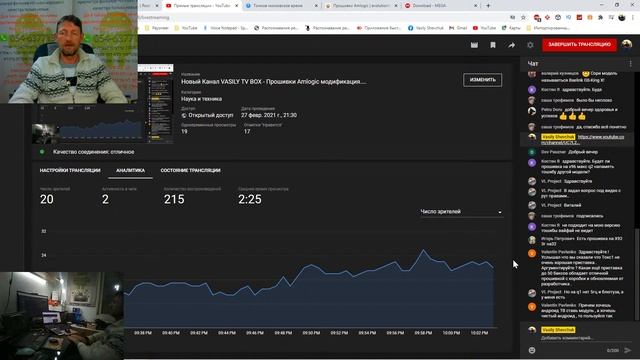Viewport: 640px width, 360px height.
Task: Click the Качество соединения: отличное status
Action: click(93, 152)
